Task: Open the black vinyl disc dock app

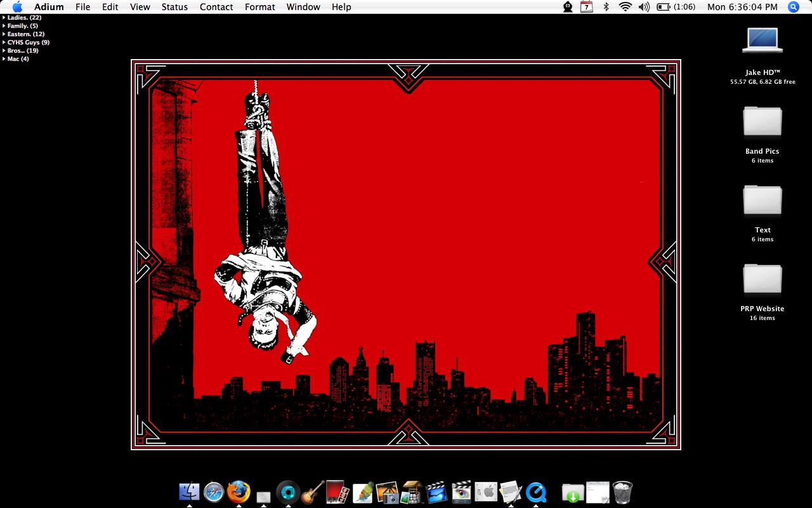Action: tap(288, 492)
